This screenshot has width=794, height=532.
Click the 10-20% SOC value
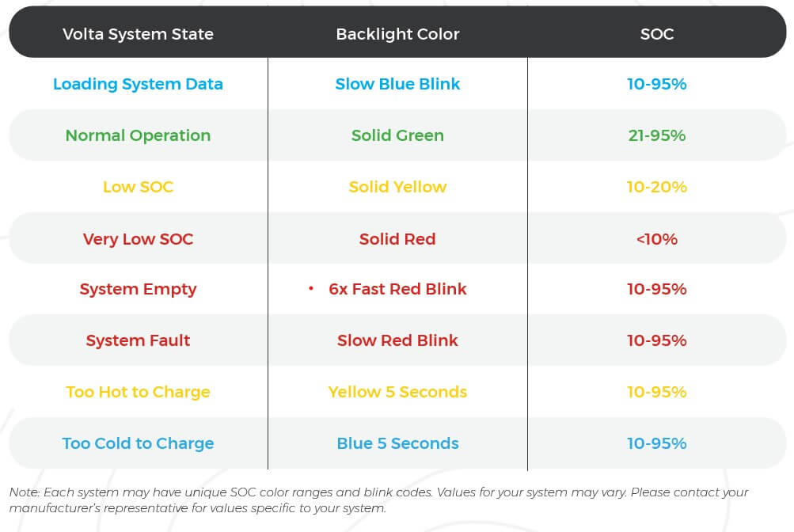pyautogui.click(x=657, y=187)
